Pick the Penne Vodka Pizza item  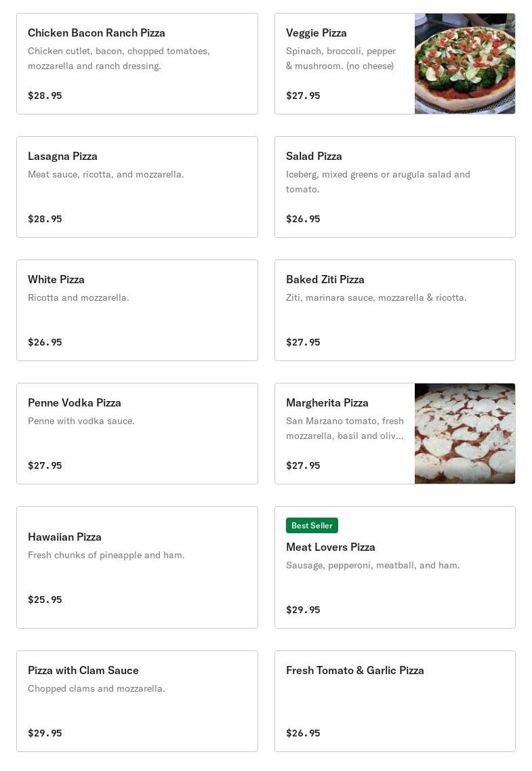[x=137, y=434]
